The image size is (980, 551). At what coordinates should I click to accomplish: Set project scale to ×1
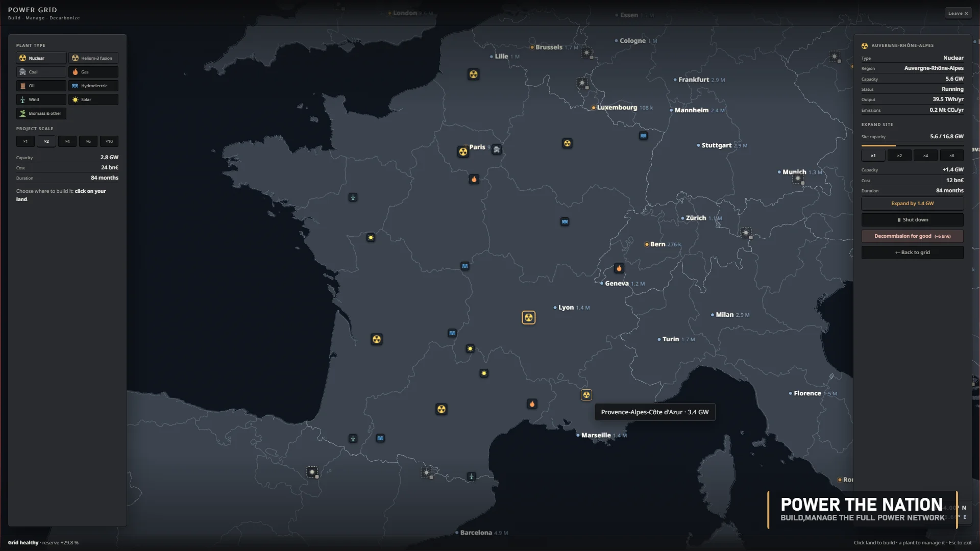(25, 141)
